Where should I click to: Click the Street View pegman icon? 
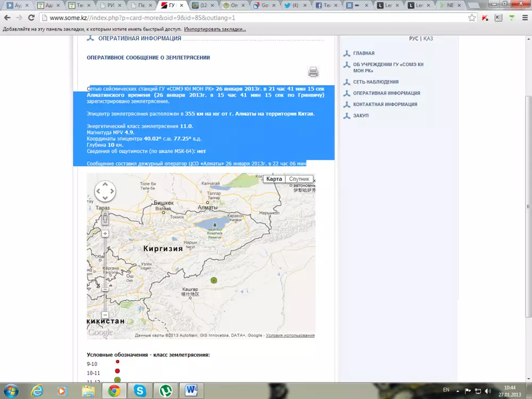point(105,218)
